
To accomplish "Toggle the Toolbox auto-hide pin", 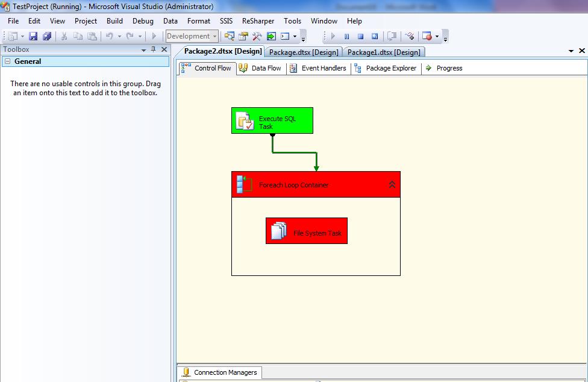I will pyautogui.click(x=154, y=50).
